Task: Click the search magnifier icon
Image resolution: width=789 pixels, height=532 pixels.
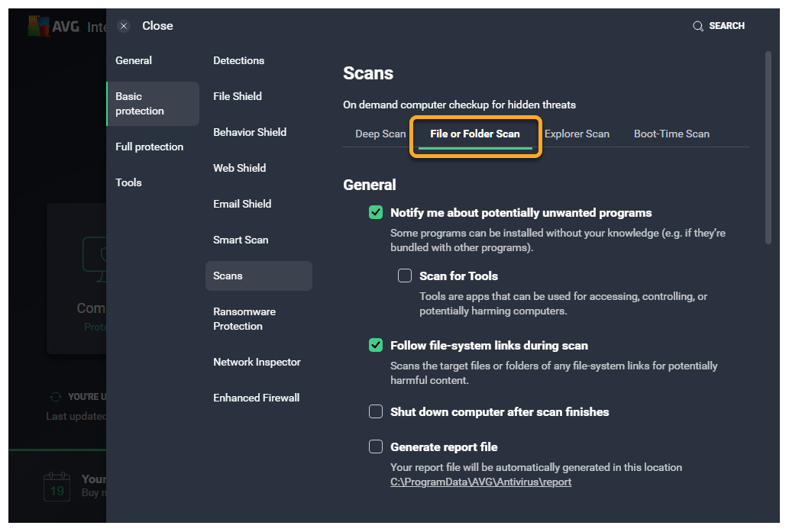Action: click(697, 26)
